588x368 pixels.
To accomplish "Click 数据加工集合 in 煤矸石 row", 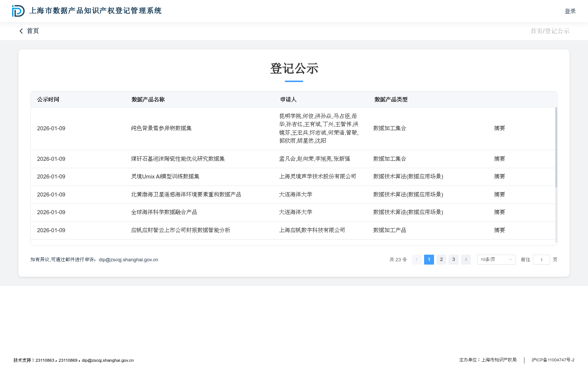I will point(390,159).
